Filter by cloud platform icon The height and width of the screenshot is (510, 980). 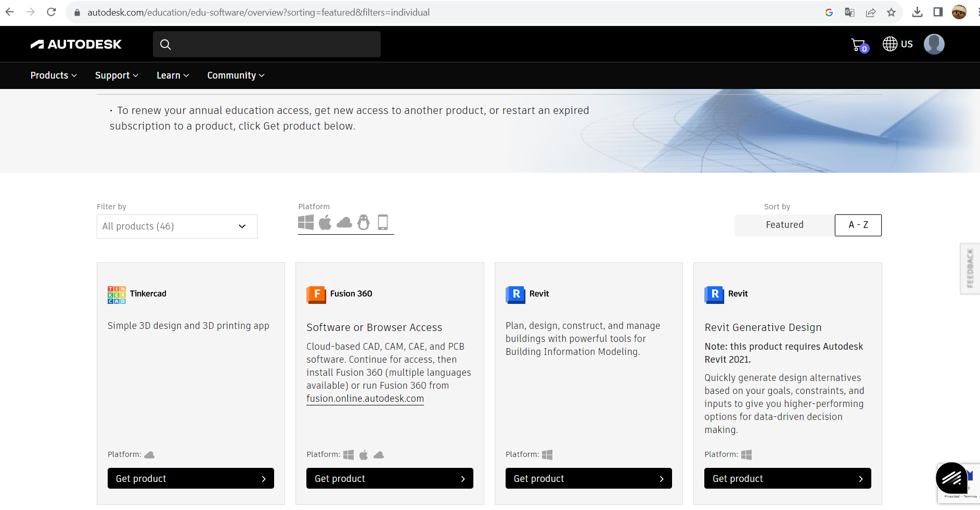[344, 223]
